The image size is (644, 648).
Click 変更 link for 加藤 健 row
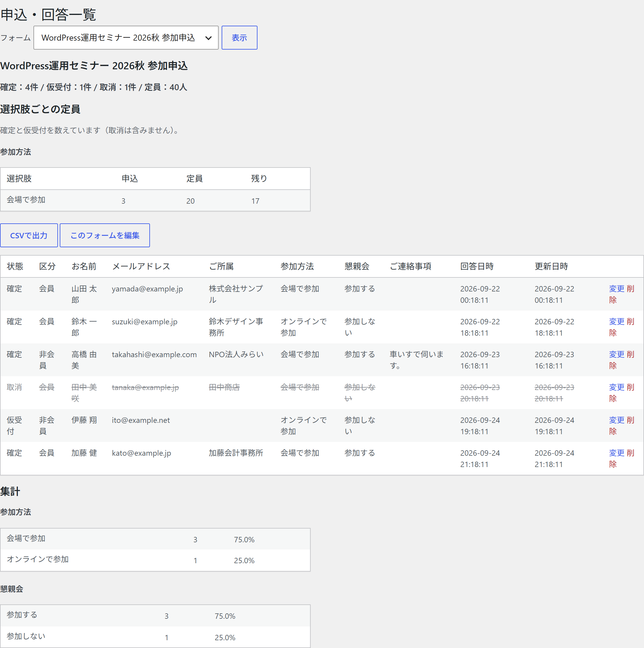617,453
